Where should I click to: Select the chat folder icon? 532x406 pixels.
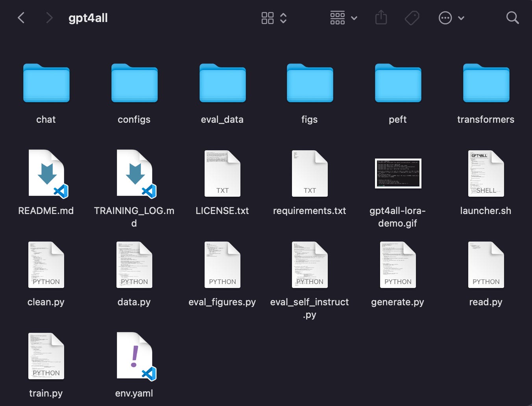pyautogui.click(x=46, y=83)
